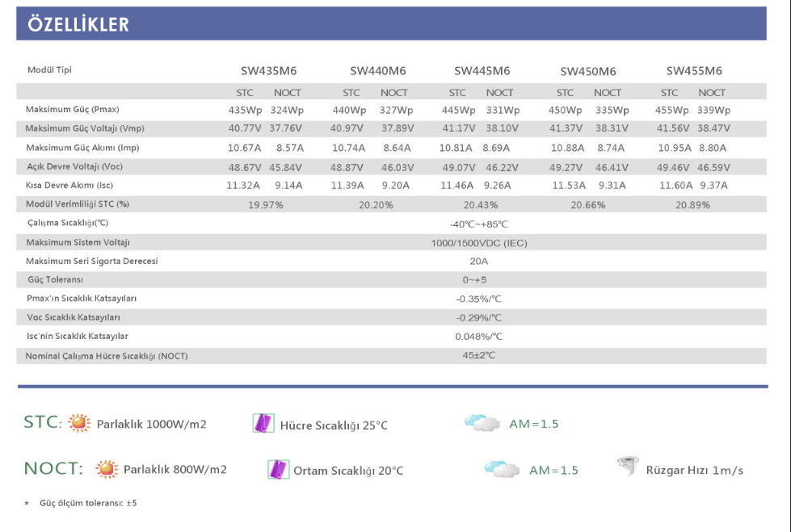Screen dimensions: 791x532
Task: Select the SW440M6 column header
Action: point(378,71)
